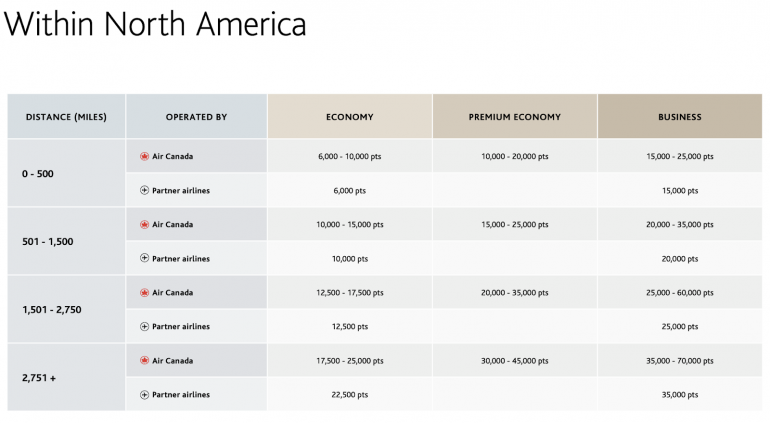The width and height of the screenshot is (770, 423).
Task: Select the 2,751 + distance row label
Action: pyautogui.click(x=39, y=378)
